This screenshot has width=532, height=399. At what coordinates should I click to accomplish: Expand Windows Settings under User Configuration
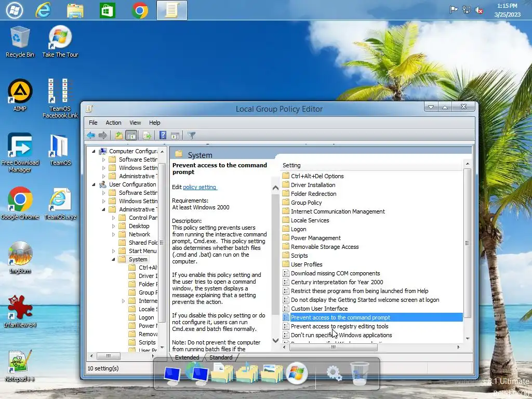pos(103,201)
